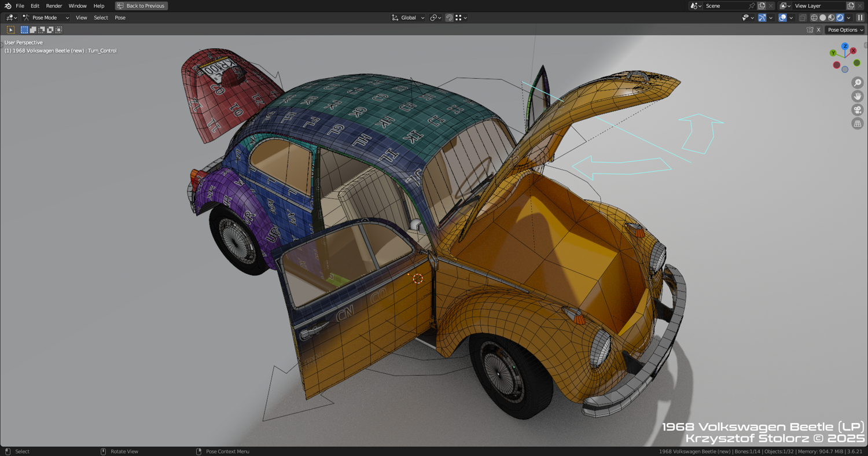
Task: Open the File menu
Action: 20,6
